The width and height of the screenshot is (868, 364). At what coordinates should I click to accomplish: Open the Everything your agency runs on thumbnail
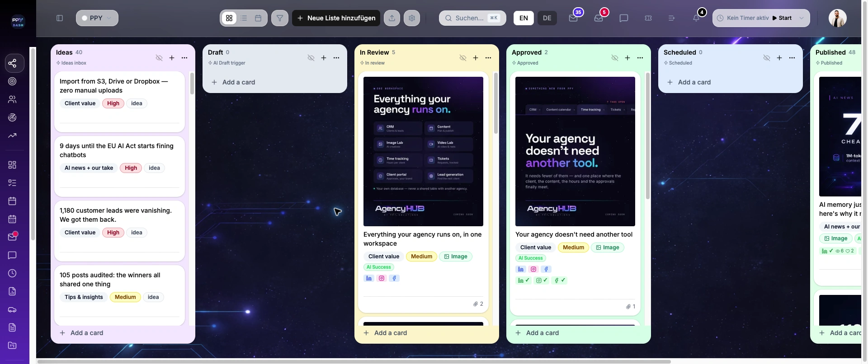tap(423, 151)
